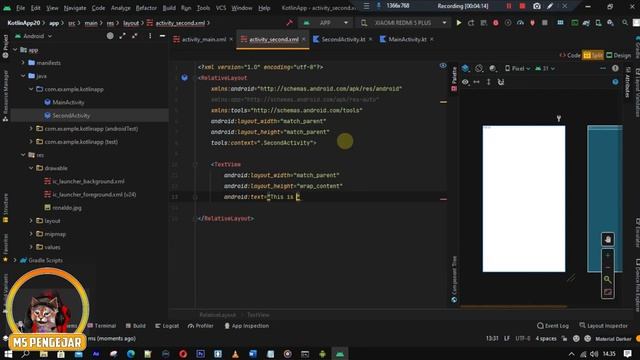Hide the Project panel with the minus icon
The height and width of the screenshot is (360, 640).
point(162,36)
